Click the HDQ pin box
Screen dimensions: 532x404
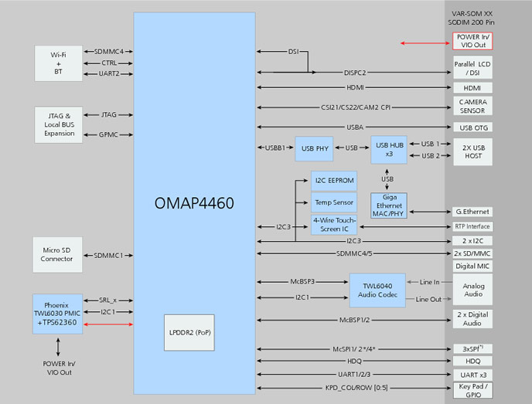point(472,362)
